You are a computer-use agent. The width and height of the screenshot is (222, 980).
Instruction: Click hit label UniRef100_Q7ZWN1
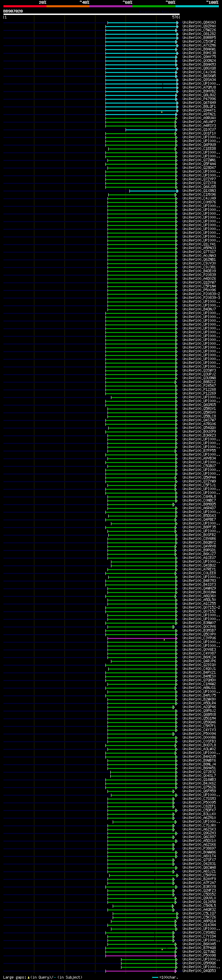pos(199,160)
